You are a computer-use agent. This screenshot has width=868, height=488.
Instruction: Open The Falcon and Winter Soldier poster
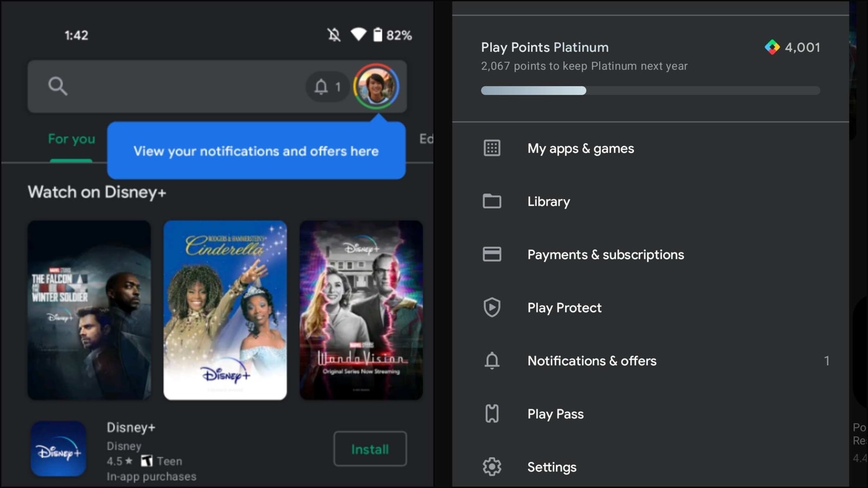[90, 310]
